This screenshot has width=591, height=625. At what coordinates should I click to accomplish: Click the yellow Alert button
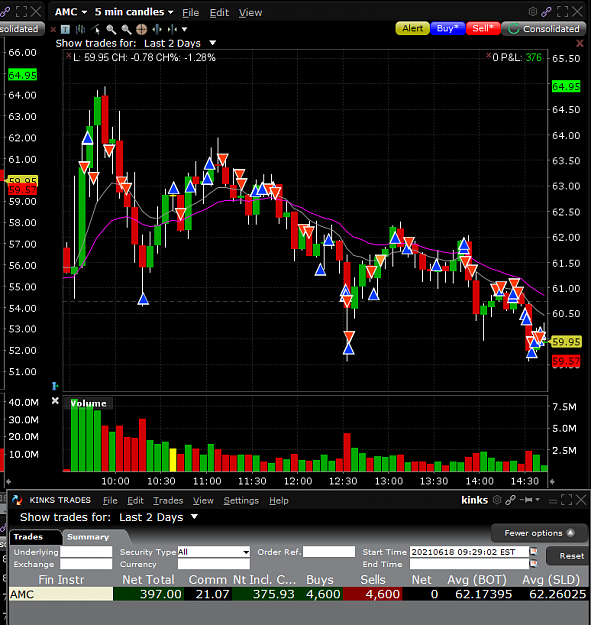pos(412,28)
